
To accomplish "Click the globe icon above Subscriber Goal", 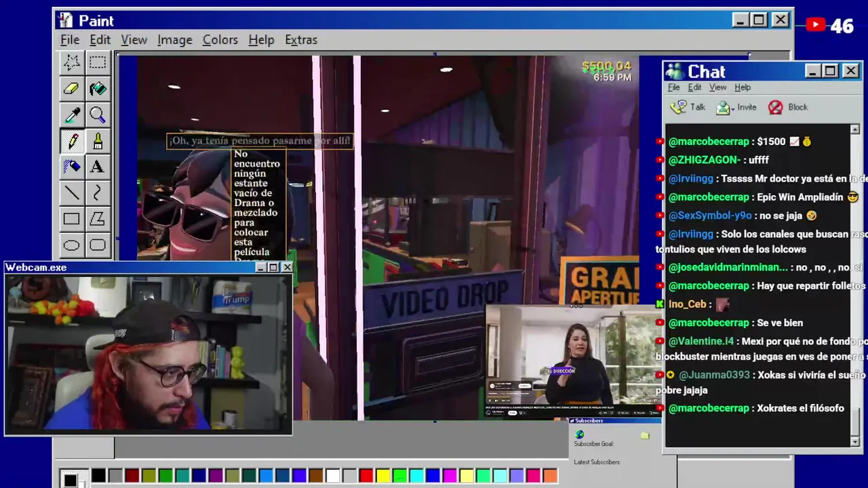I will (579, 434).
